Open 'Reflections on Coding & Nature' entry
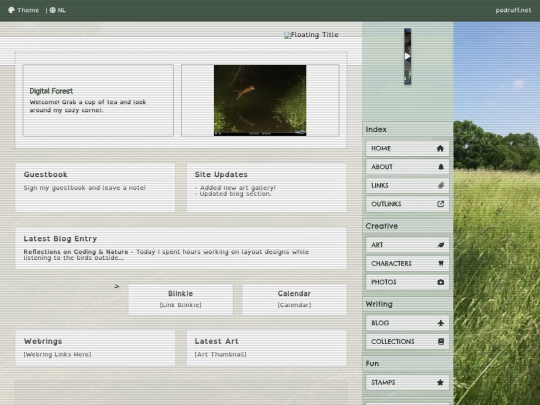 76,252
